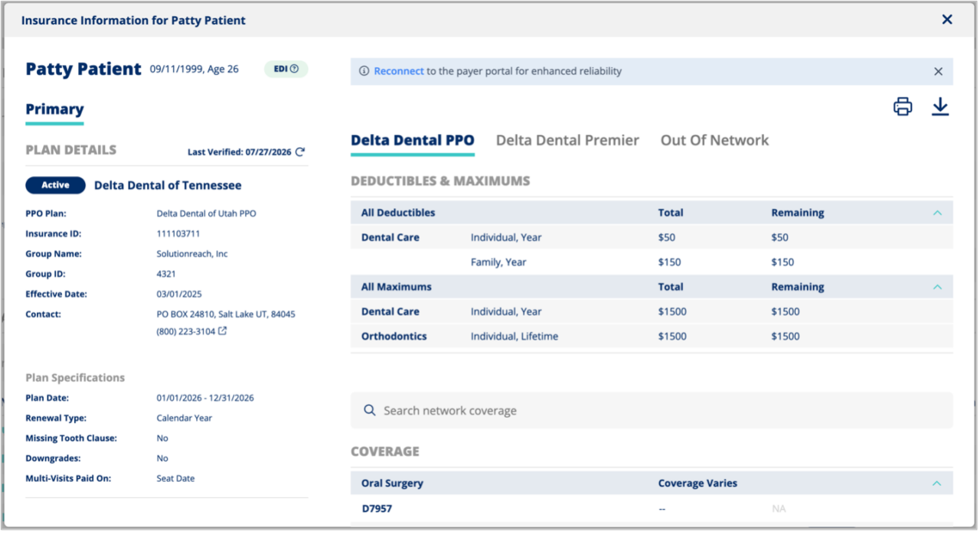Click the Missing Tooth Clause label
980x534 pixels.
click(x=71, y=438)
